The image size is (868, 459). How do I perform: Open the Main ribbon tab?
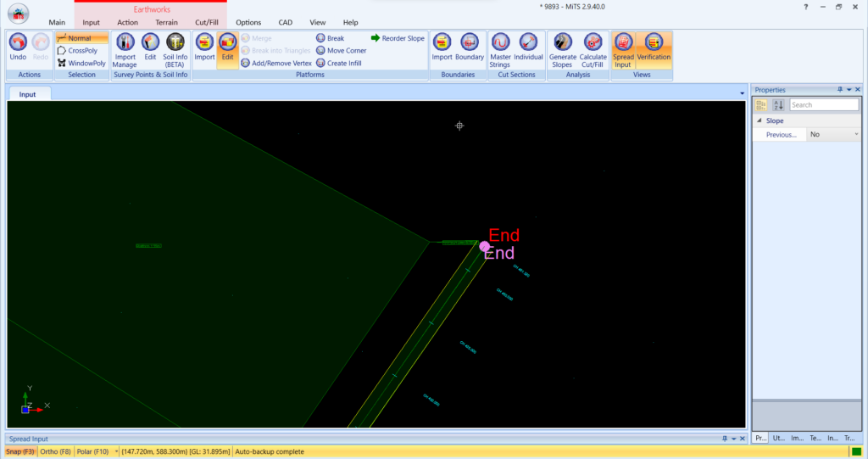(x=57, y=22)
